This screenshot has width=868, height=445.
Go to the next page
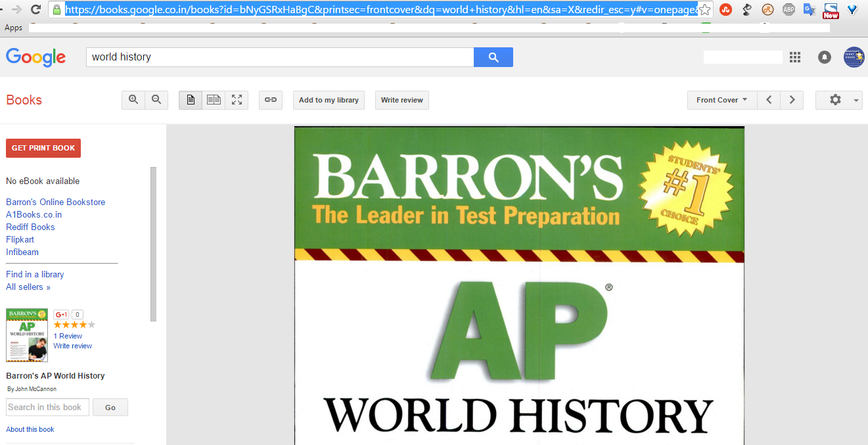point(792,100)
